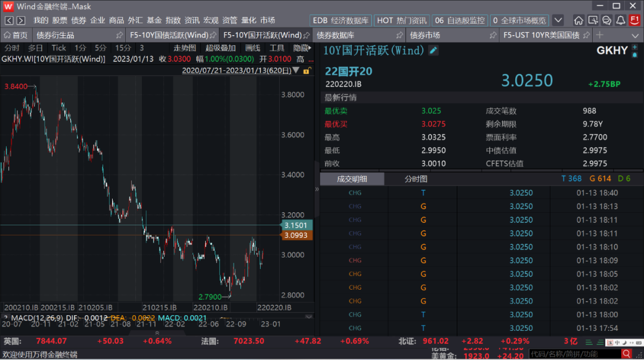Open the screen capture icon in top toolbar
The image size is (644, 360).
tap(593, 20)
